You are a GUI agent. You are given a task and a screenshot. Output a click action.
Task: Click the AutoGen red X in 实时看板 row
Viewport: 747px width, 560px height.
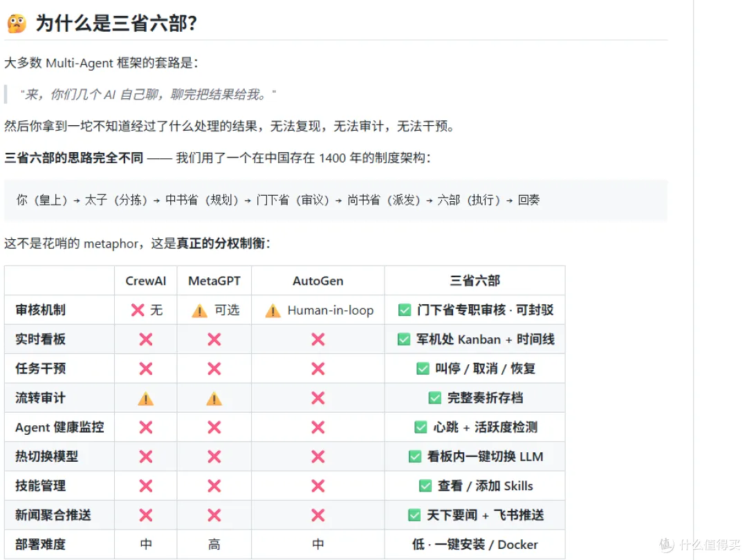click(317, 339)
